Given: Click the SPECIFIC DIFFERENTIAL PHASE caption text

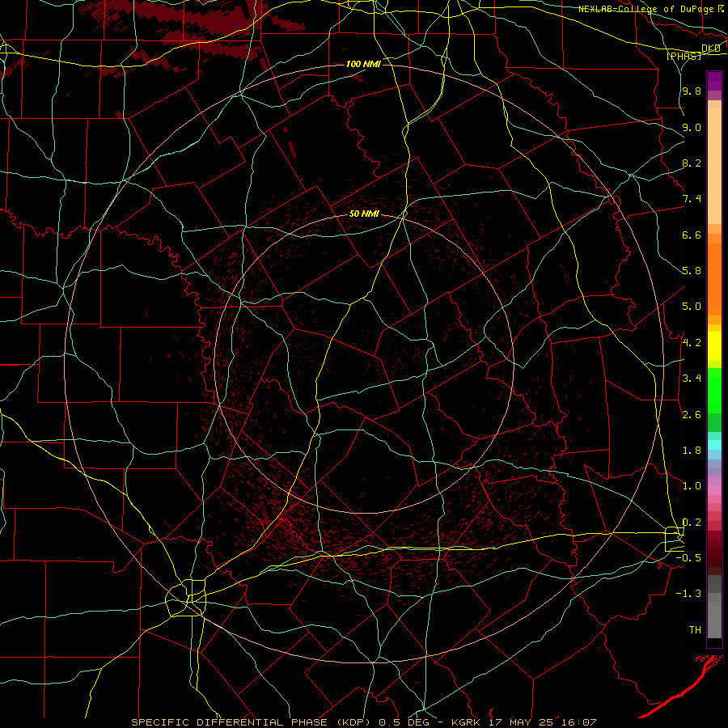Looking at the screenshot, I should [x=231, y=722].
